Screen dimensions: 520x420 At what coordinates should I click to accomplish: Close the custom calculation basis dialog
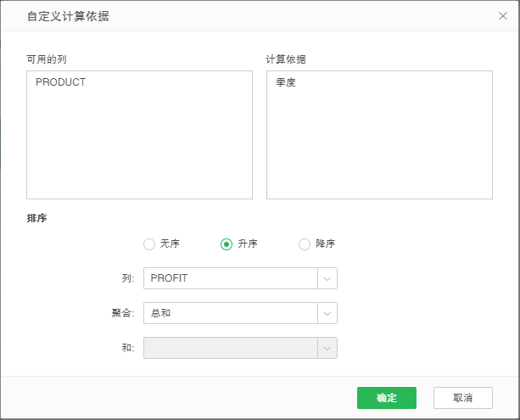[502, 15]
